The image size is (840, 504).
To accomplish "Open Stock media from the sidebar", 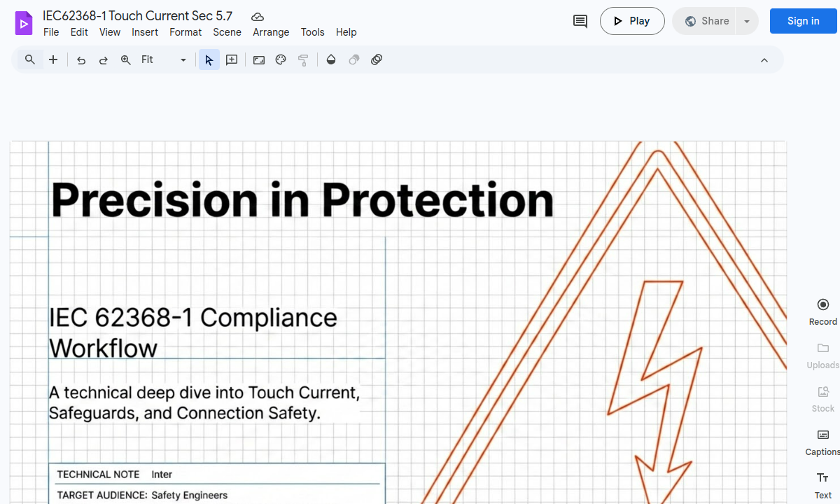I will click(822, 398).
